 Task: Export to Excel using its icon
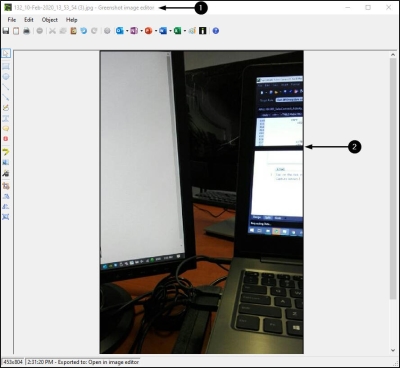pyautogui.click(x=177, y=31)
